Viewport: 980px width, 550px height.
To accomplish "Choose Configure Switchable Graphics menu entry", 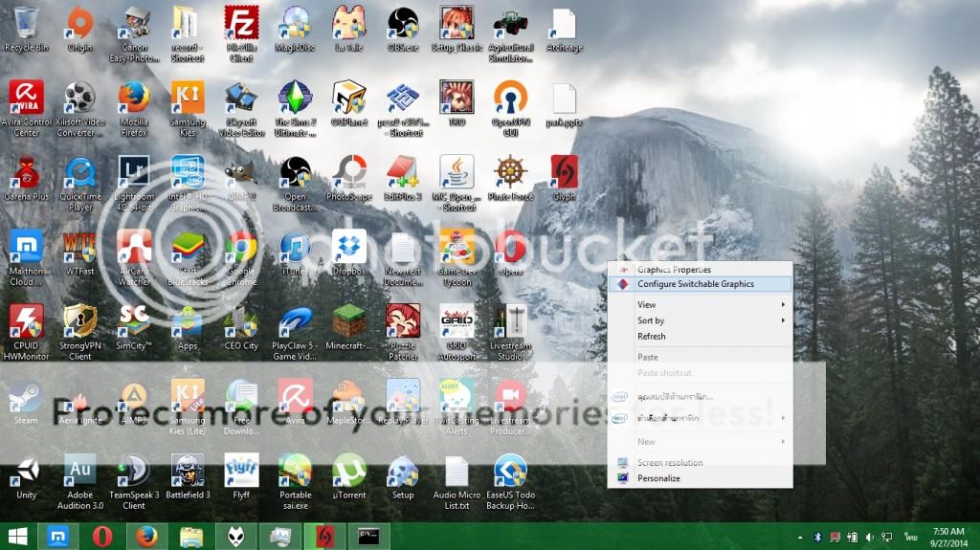I will (696, 284).
